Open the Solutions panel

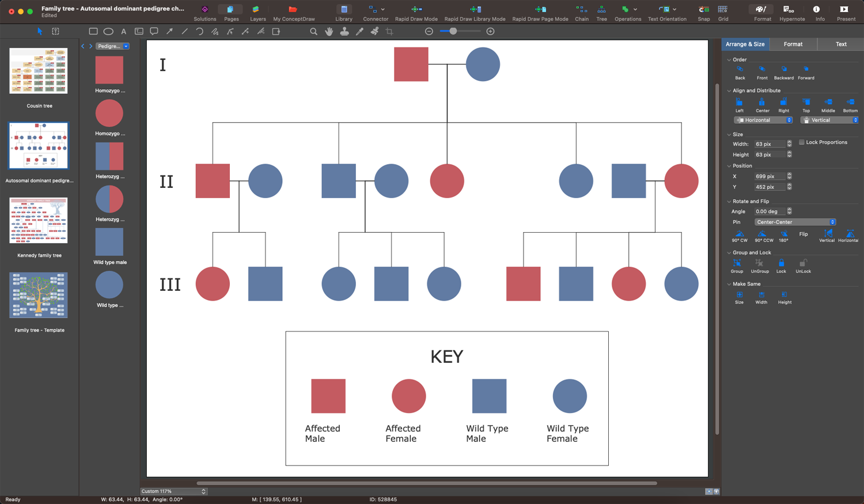click(204, 13)
